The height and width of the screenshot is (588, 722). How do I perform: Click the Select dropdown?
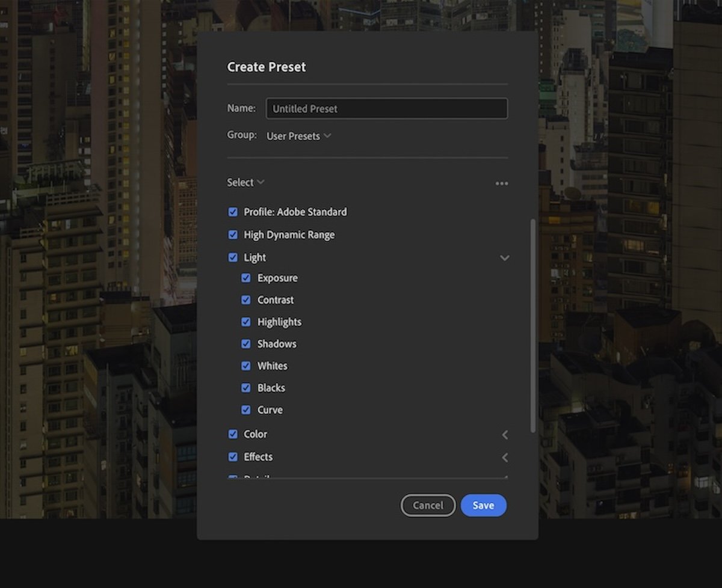245,182
